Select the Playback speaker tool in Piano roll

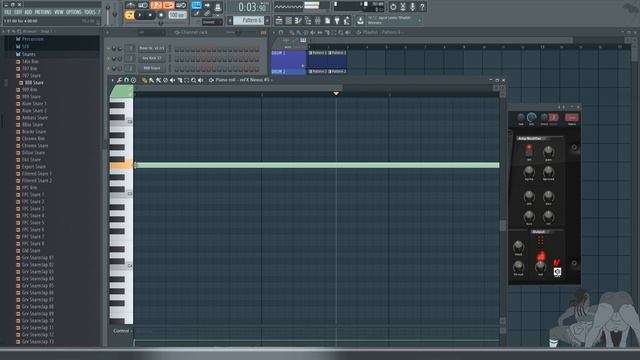200,80
